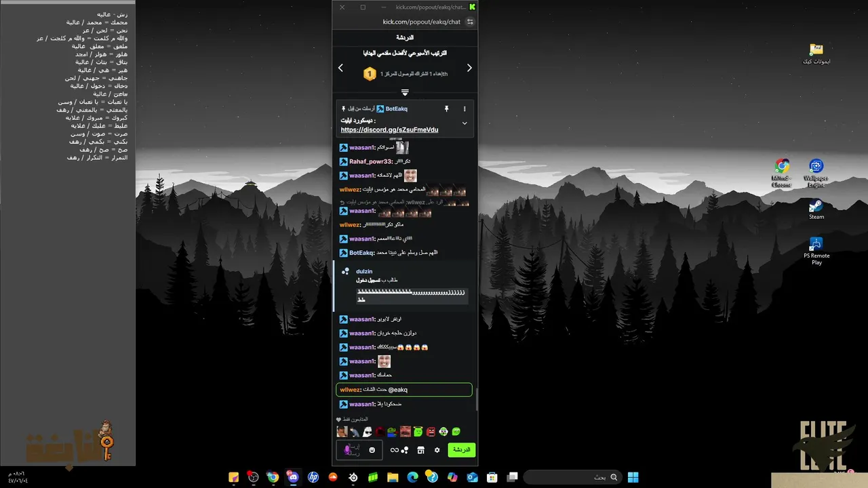Open Microsoft Store from taskbar

point(492,477)
